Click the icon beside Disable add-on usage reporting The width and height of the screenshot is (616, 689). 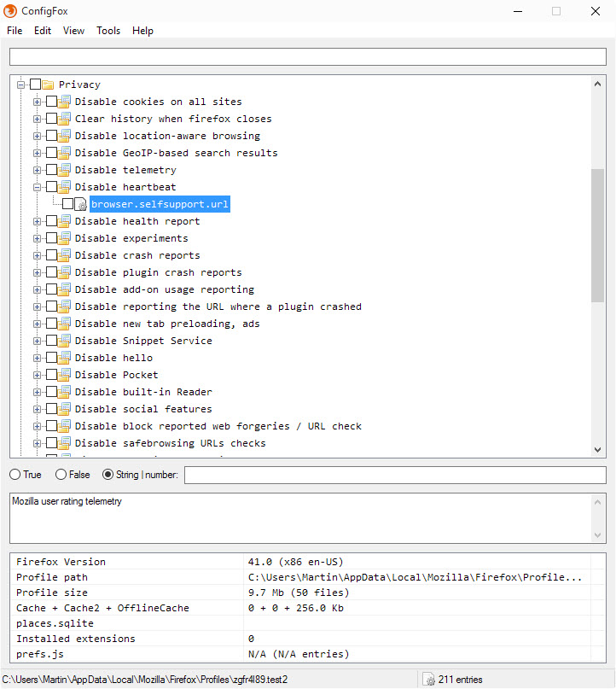[64, 289]
